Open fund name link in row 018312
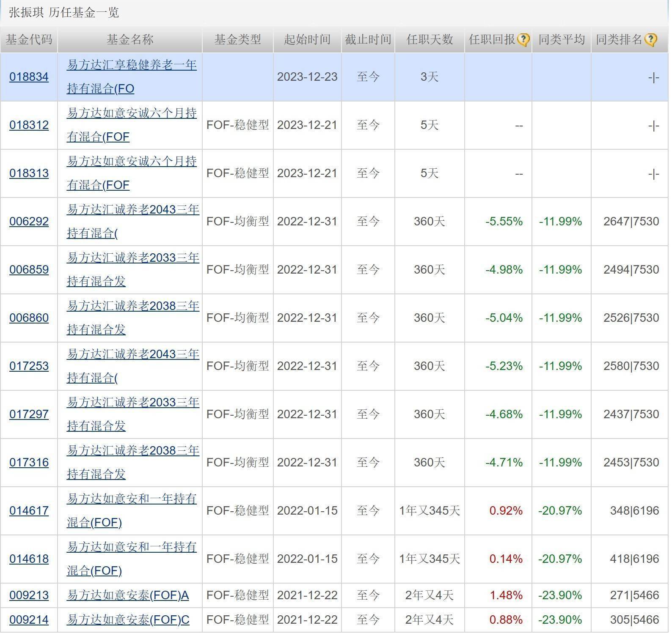This screenshot has width=672, height=636. coord(132,125)
